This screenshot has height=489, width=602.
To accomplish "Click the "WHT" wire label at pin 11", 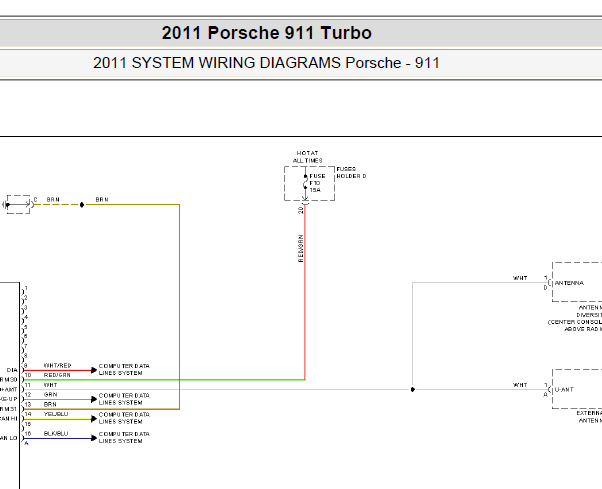I will [50, 385].
